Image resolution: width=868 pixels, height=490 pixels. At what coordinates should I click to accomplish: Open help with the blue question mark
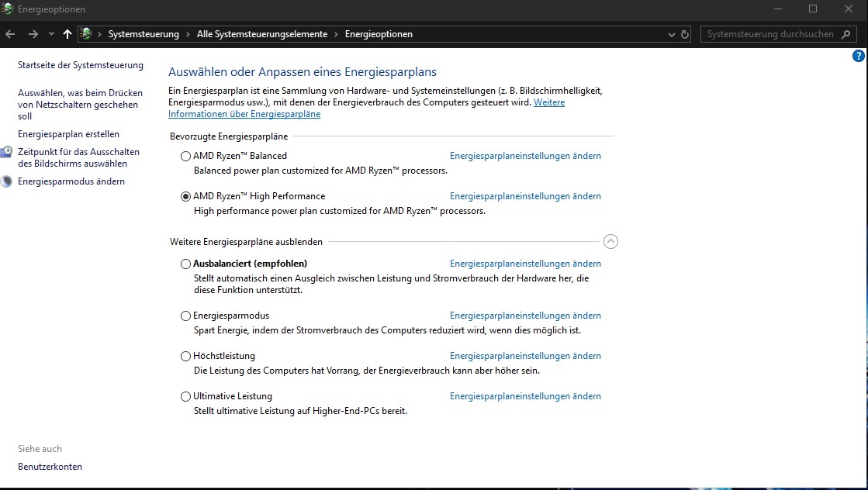(859, 56)
